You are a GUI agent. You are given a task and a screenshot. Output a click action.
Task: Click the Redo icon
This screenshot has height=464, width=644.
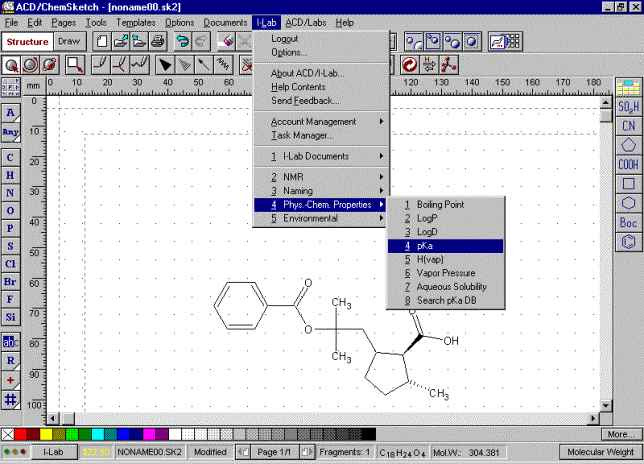(201, 41)
